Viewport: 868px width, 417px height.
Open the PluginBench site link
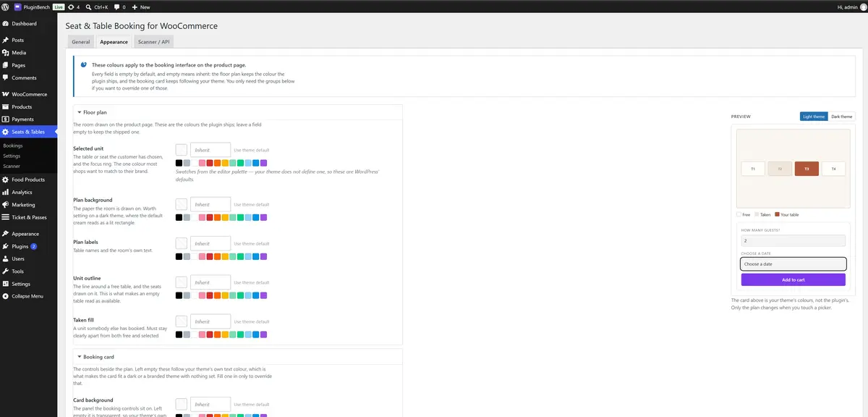33,7
